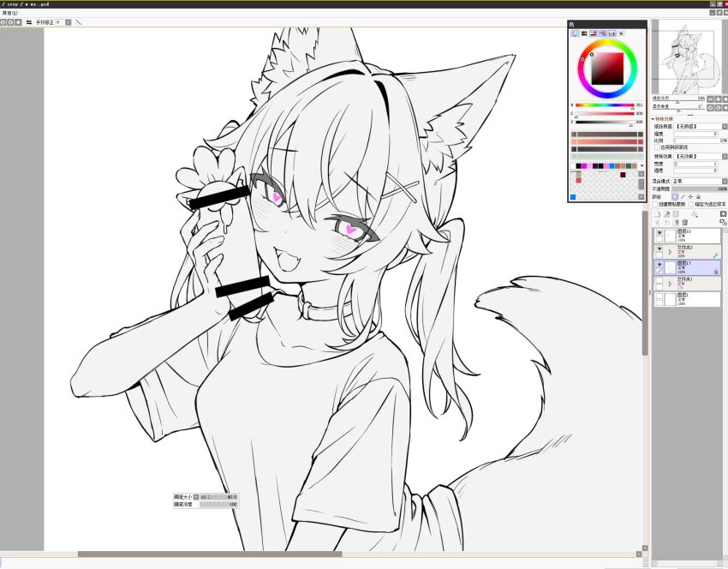
Task: Create a new layer folder
Action: click(676, 214)
